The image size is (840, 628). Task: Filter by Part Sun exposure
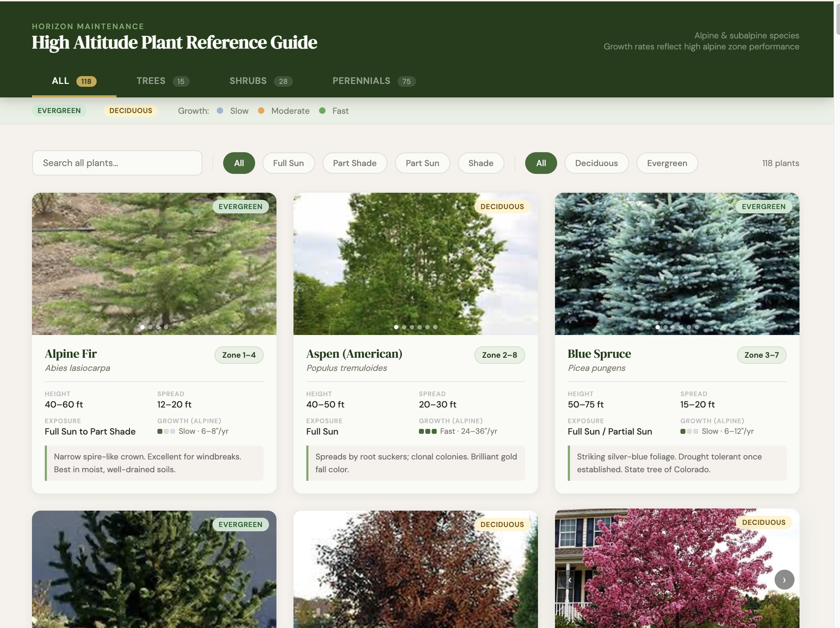click(x=422, y=163)
